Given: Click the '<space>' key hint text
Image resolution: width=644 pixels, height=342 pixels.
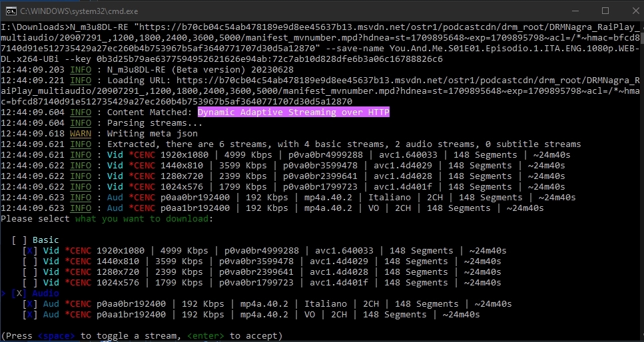Looking at the screenshot, I should tap(56, 336).
